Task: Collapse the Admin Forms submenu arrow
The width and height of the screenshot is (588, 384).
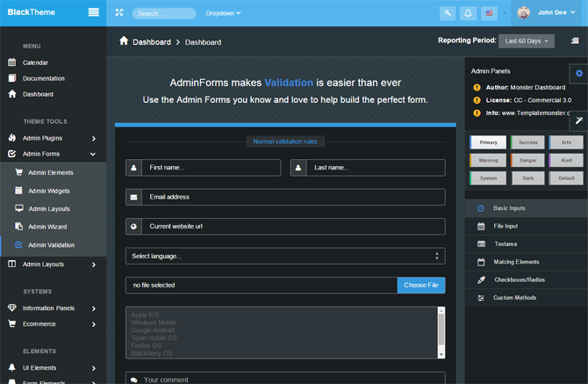Action: click(93, 154)
